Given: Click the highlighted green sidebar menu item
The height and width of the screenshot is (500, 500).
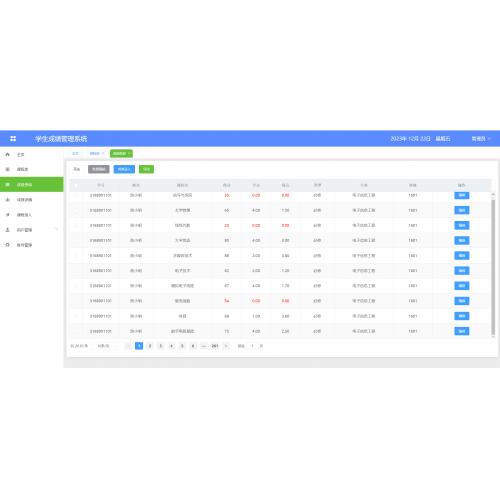Looking at the screenshot, I should tap(32, 184).
